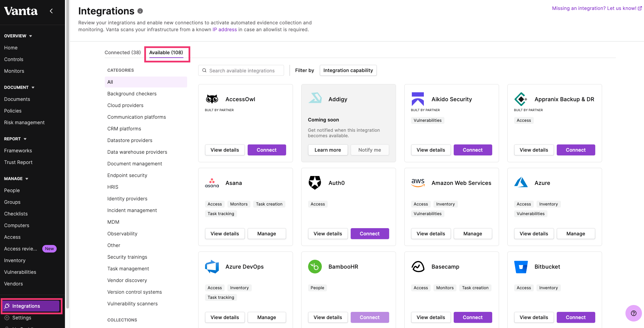Filter by Identity providers category

pos(127,199)
